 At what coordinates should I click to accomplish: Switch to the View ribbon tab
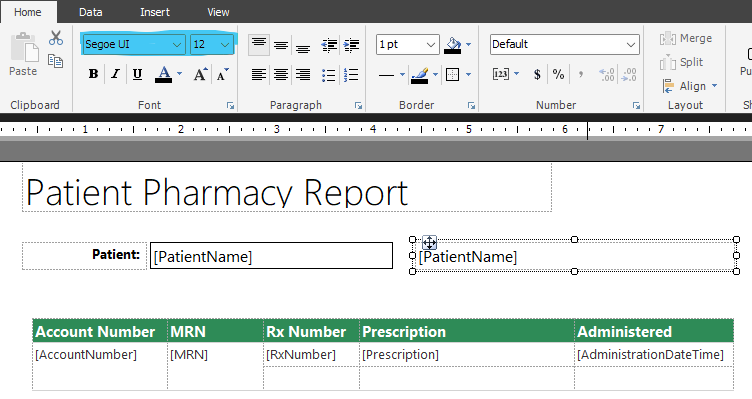click(218, 12)
